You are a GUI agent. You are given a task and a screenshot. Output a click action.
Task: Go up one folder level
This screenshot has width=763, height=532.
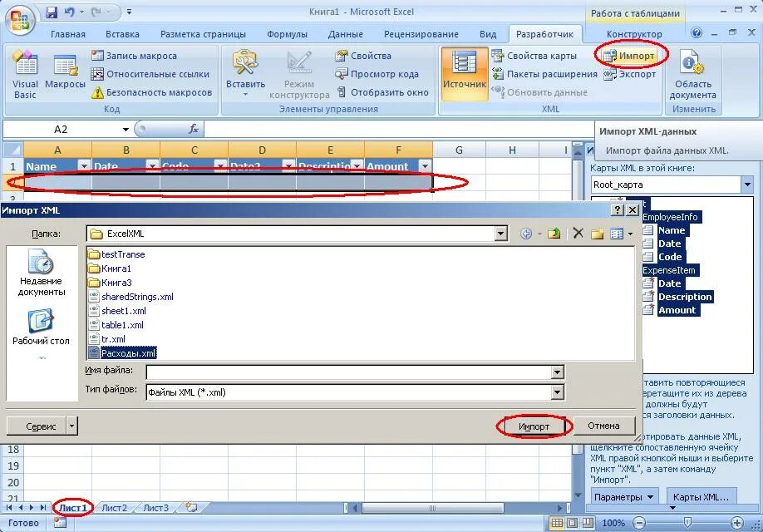[x=554, y=234]
